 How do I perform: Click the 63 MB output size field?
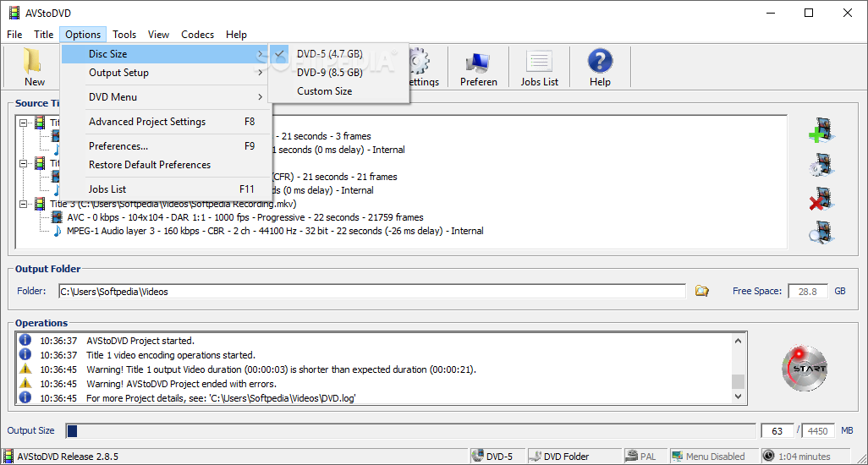(777, 430)
